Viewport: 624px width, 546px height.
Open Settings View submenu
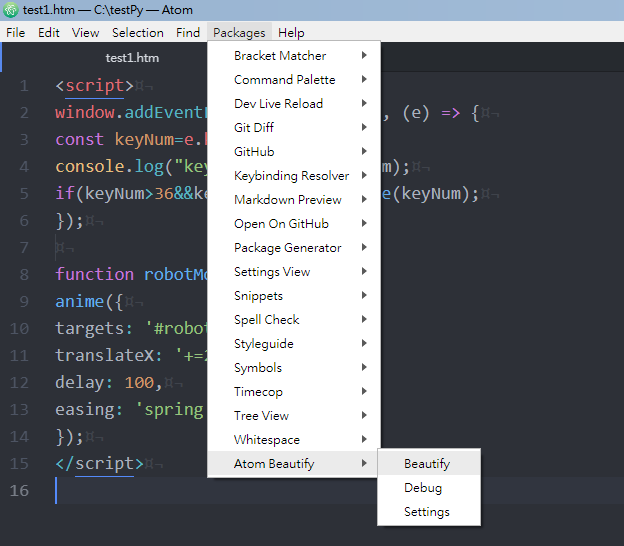tap(294, 271)
